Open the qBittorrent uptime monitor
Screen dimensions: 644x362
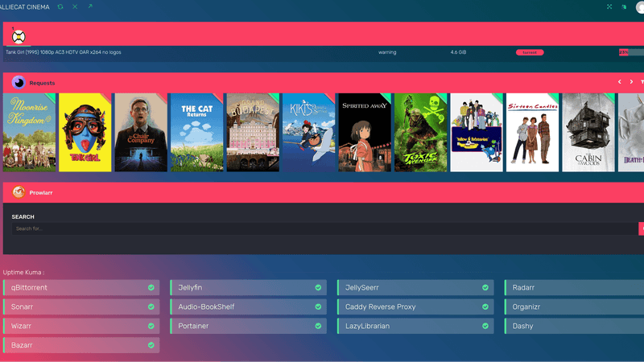tap(81, 288)
